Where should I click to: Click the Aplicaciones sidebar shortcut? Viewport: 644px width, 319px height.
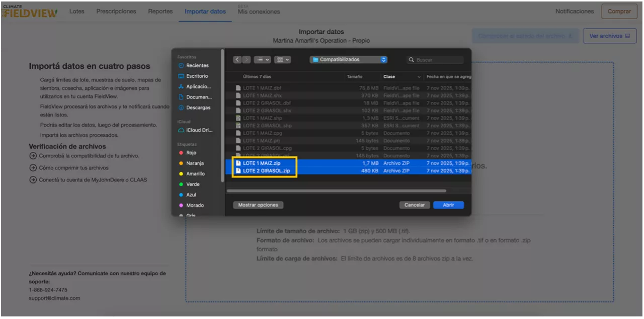[198, 87]
